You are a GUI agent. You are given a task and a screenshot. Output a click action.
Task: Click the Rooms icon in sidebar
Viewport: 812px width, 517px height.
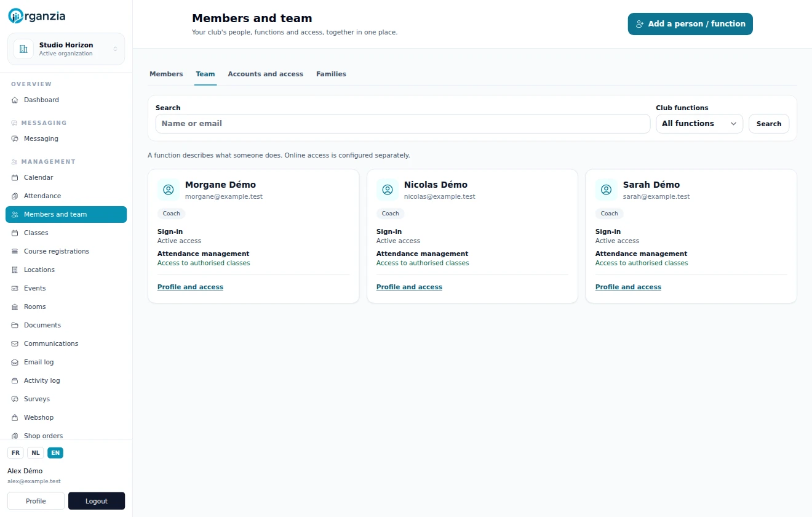15,307
